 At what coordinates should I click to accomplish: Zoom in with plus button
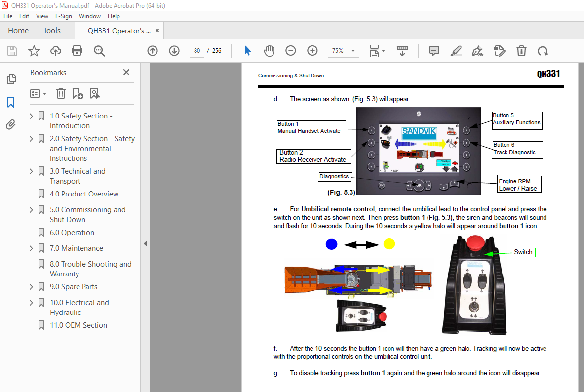coord(312,51)
